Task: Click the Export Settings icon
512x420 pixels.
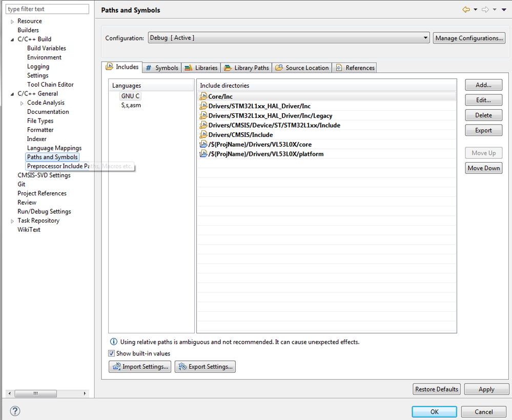Action: click(183, 367)
